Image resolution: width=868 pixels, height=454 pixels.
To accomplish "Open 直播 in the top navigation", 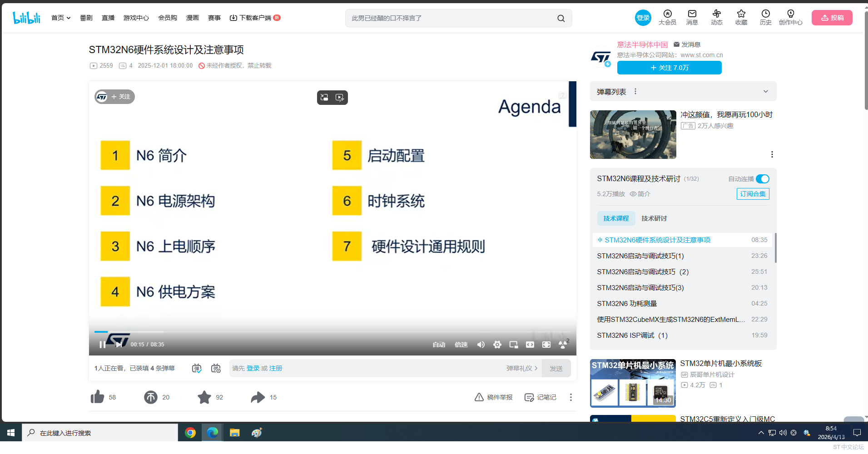I will (x=108, y=18).
